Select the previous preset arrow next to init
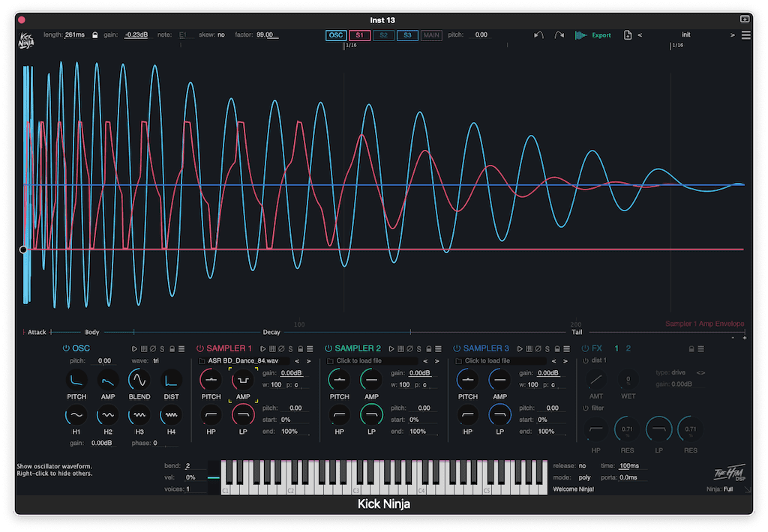 click(640, 35)
